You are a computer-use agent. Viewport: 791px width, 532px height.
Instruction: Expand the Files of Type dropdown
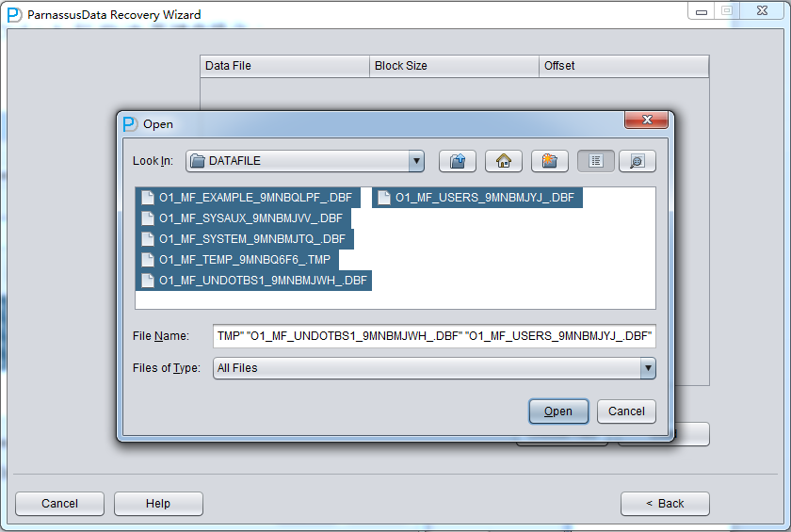pos(647,368)
